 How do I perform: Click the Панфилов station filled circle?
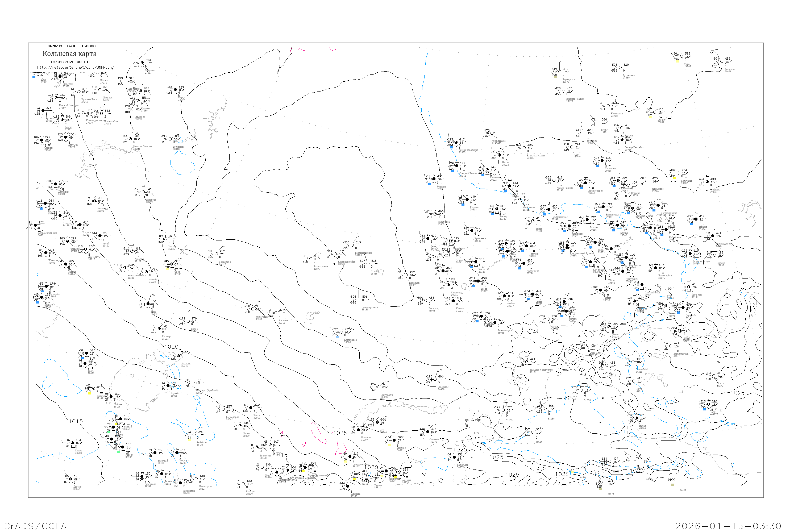(454, 457)
